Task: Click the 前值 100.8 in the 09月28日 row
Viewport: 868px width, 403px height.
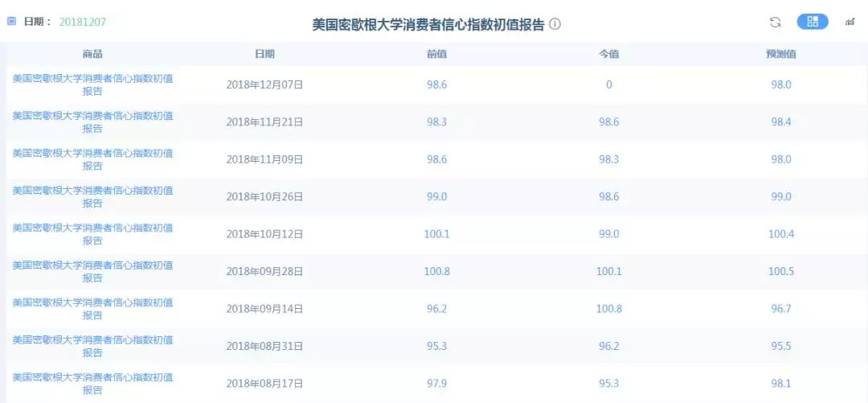Action: 436,271
